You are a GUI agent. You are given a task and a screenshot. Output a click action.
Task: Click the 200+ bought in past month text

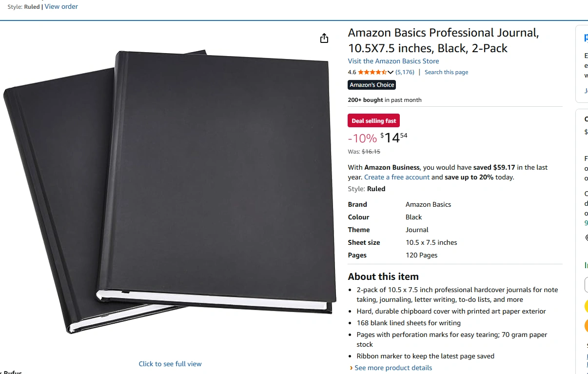pos(385,100)
